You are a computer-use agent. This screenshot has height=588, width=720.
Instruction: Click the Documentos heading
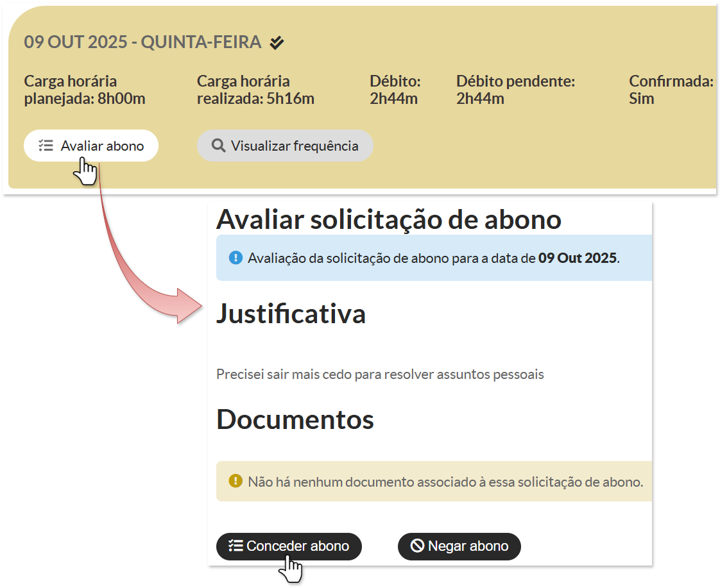point(295,419)
